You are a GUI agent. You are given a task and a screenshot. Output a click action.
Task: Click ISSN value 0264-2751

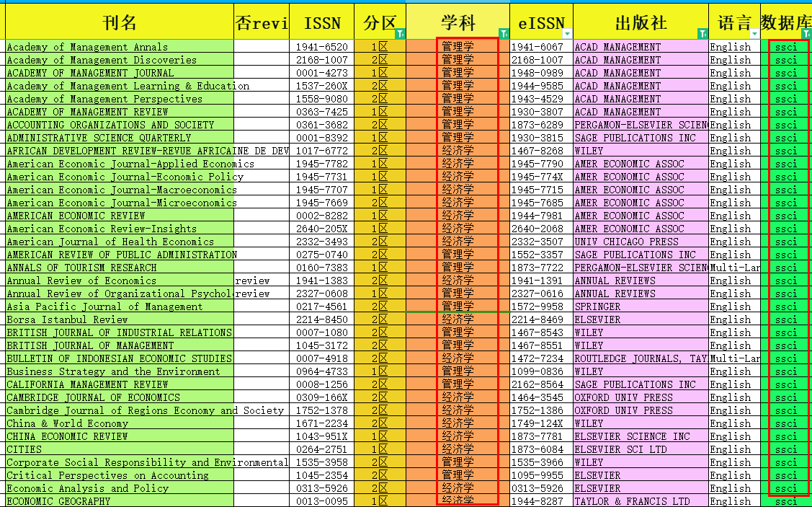click(x=321, y=449)
